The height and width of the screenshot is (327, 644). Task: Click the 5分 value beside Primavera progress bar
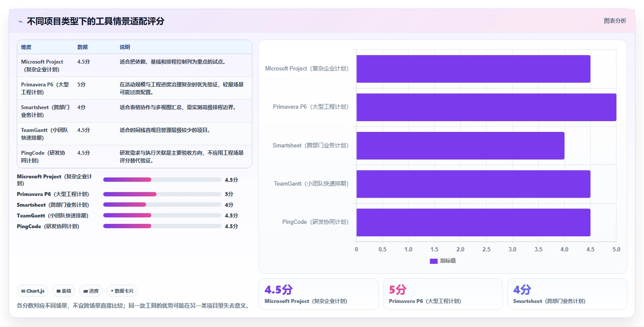coord(229,194)
